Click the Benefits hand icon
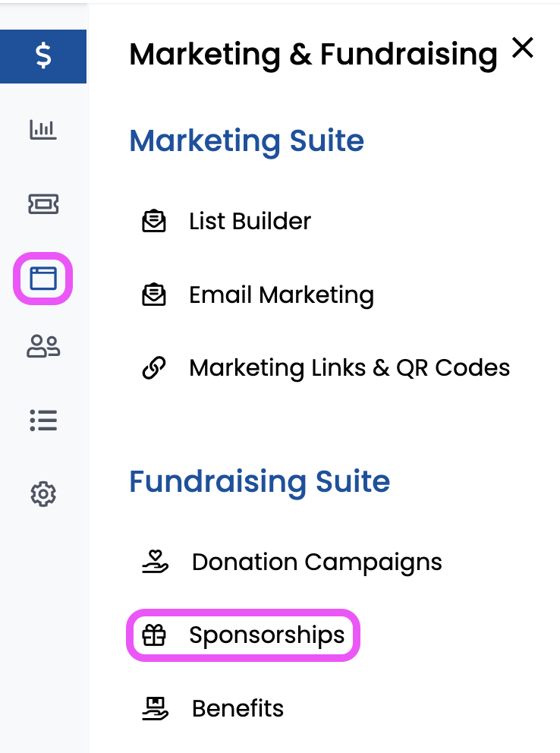 (155, 708)
